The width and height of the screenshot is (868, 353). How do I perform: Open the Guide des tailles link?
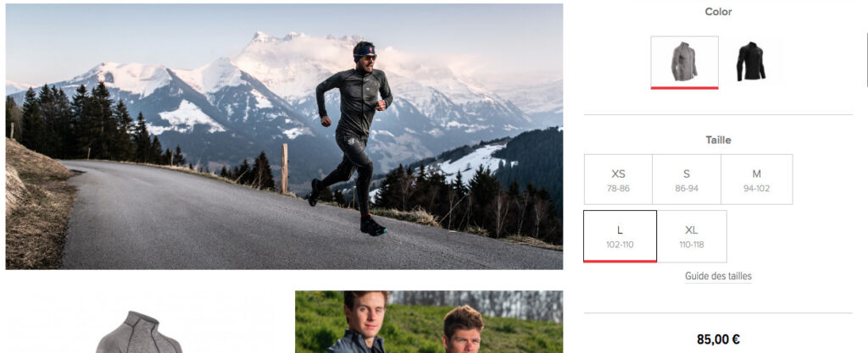(718, 276)
